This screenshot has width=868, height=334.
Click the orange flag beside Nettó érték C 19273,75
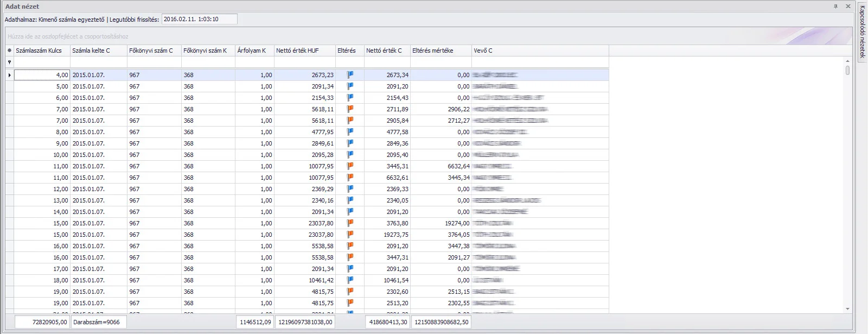click(x=350, y=235)
